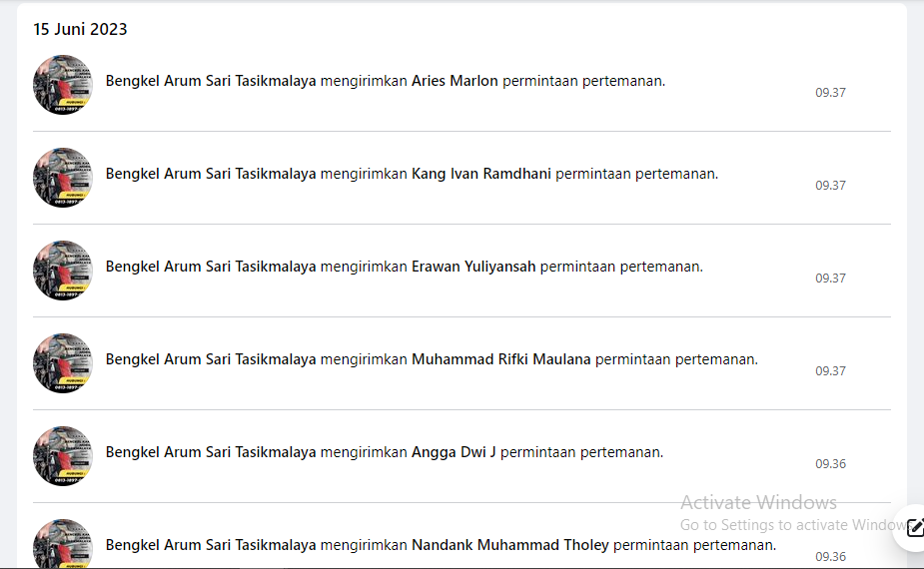This screenshot has width=924, height=569.
Task: Click profile picture in Erawan Yuliyansah entry
Action: coord(63,271)
